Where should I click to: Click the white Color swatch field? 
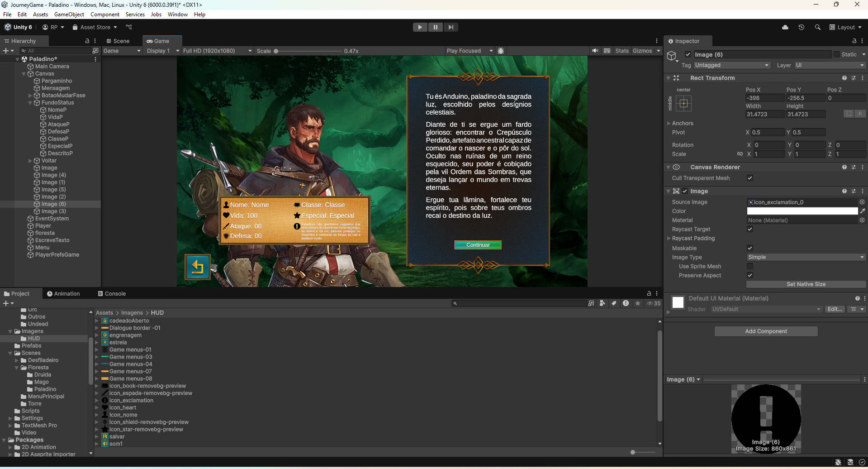[802, 211]
